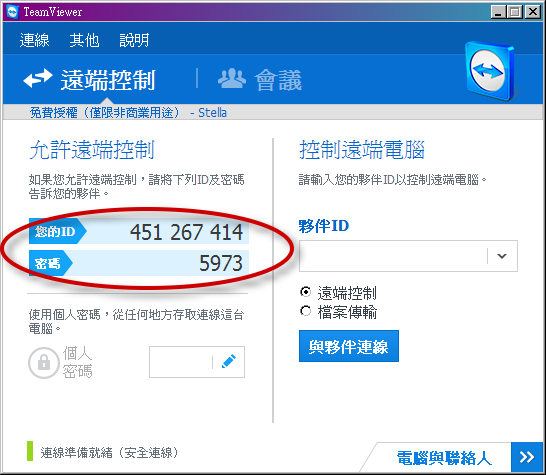Open the 說明 menu
The image size is (546, 475).
[134, 40]
